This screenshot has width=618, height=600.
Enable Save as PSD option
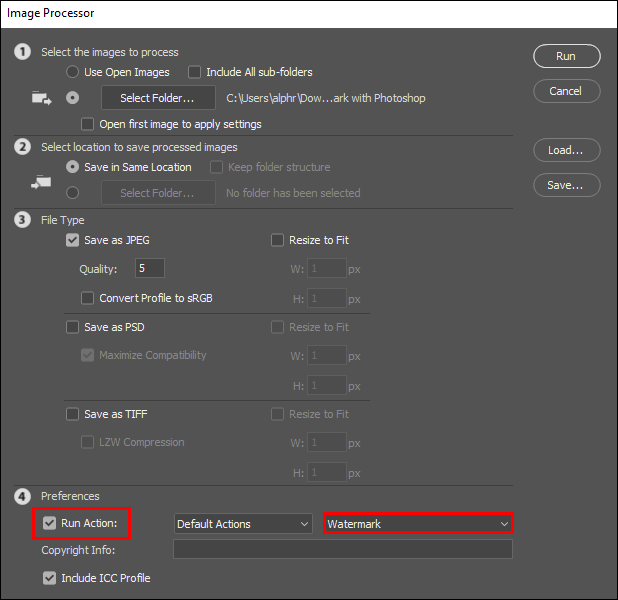(72, 327)
